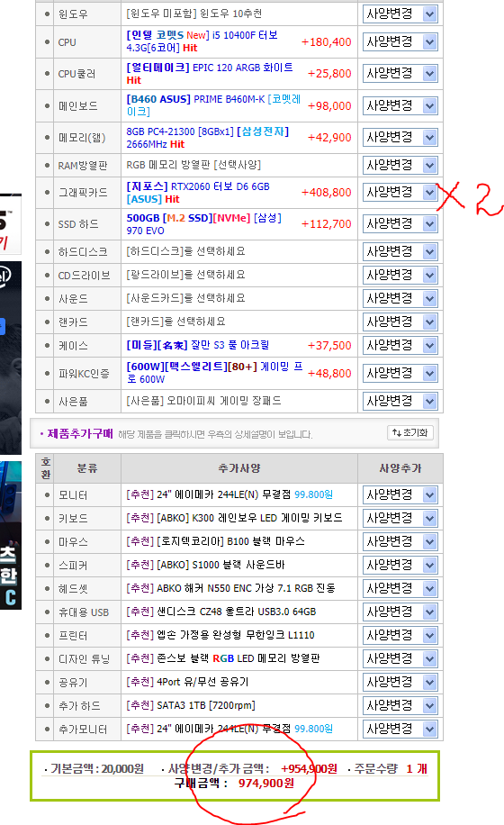
Task: Open the 그래픽카드 사양변경 dropdown
Action: [400, 192]
